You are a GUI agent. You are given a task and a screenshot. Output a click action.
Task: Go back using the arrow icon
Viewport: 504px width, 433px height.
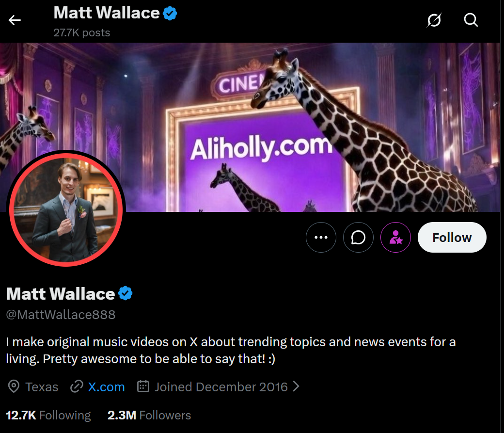point(15,20)
